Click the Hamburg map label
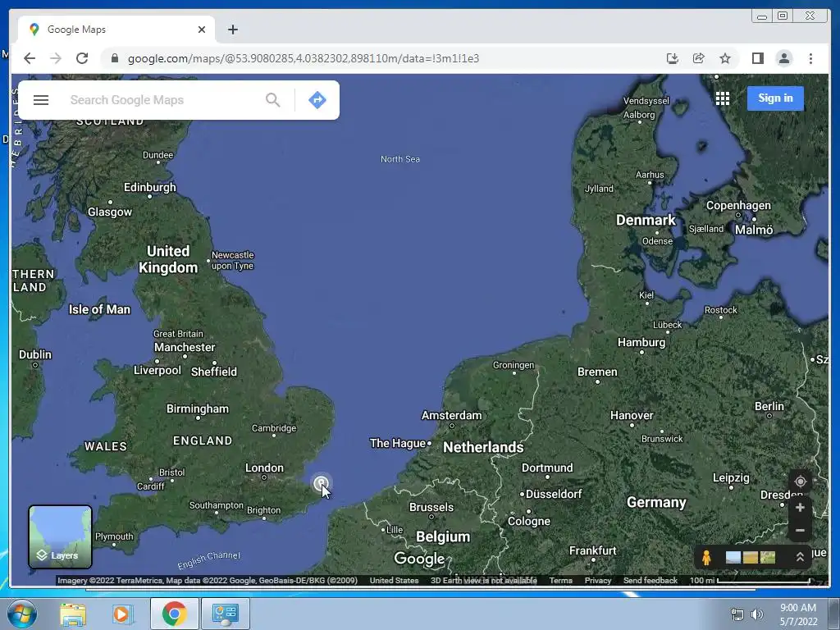The height and width of the screenshot is (630, 840). click(641, 342)
